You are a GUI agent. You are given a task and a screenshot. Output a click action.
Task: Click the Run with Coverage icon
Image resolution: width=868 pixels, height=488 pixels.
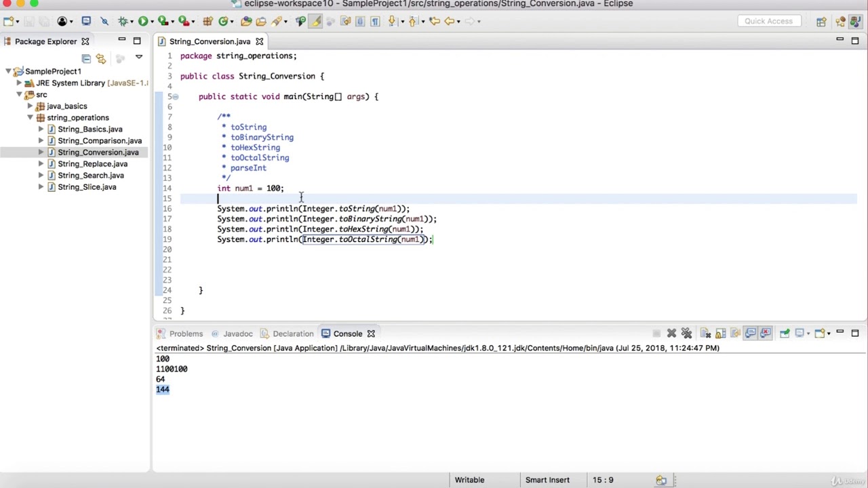click(x=163, y=21)
